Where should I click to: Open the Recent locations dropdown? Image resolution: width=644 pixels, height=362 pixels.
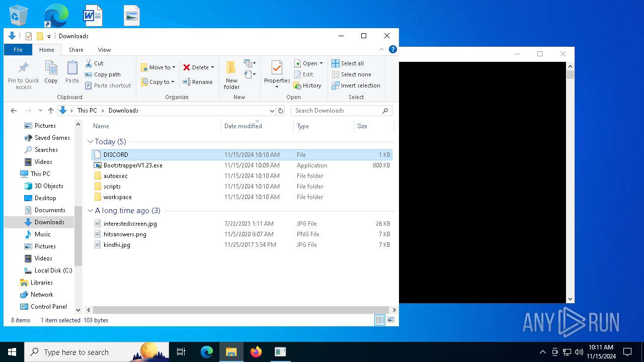coord(40,111)
